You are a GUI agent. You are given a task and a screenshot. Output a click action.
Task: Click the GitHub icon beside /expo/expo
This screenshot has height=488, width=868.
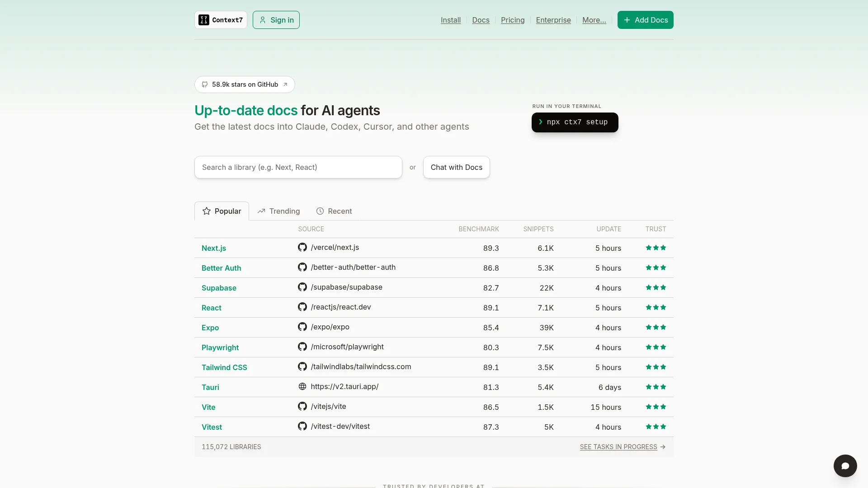[302, 327]
